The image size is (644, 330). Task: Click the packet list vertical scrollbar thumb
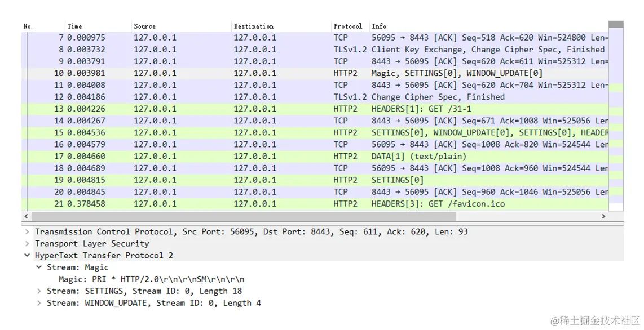(x=616, y=25)
